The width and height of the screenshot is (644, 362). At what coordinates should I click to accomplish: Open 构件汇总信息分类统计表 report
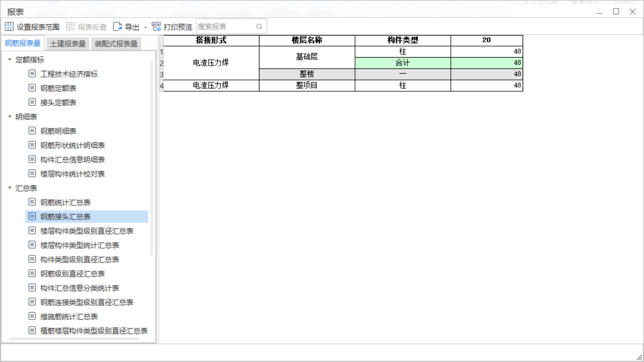coord(80,288)
